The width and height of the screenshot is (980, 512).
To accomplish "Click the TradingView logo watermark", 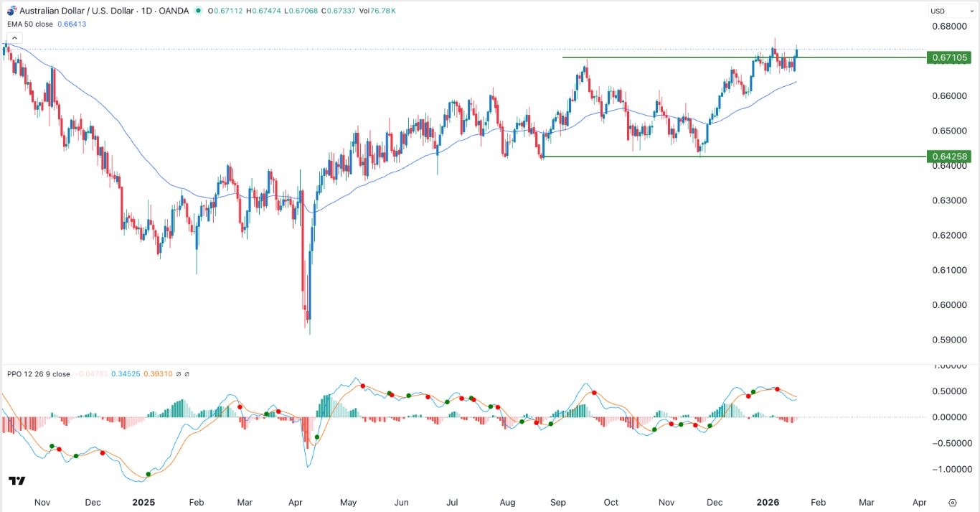I will [x=17, y=480].
